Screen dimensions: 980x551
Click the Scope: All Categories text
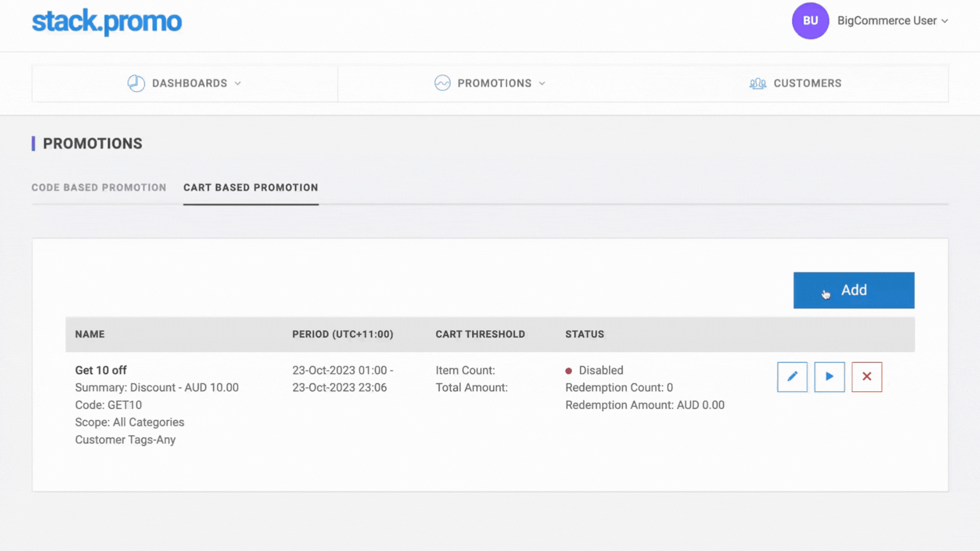click(x=130, y=422)
